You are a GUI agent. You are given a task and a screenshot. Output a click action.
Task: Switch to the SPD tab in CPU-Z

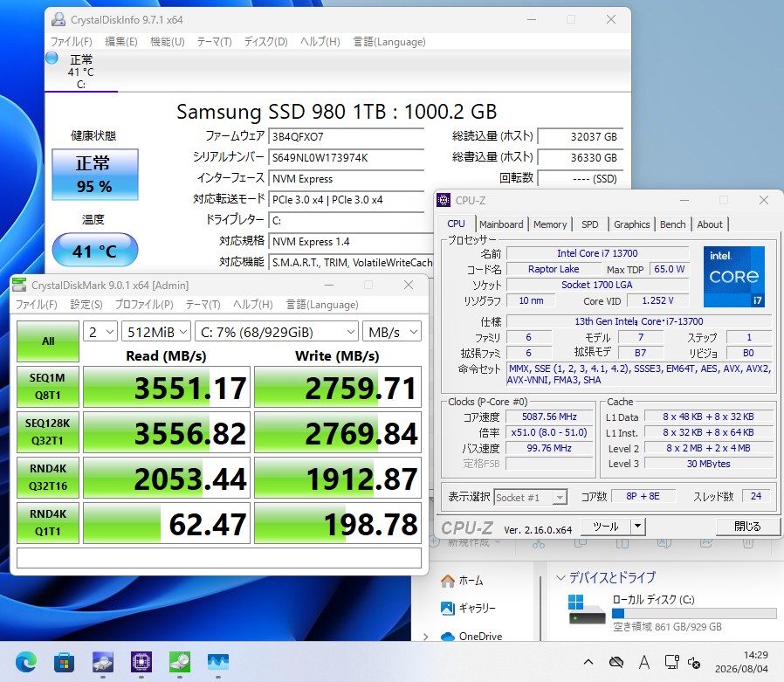click(590, 224)
